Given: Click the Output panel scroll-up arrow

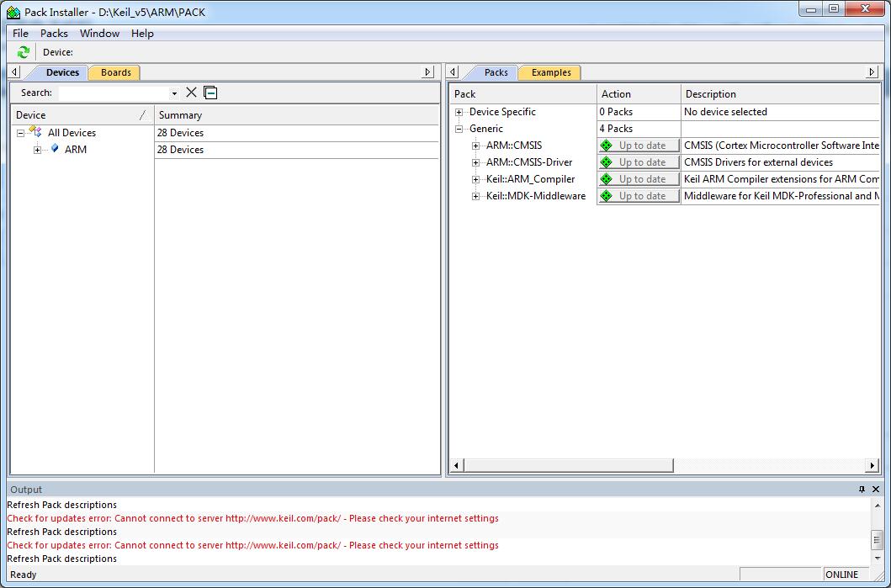Looking at the screenshot, I should [x=877, y=505].
